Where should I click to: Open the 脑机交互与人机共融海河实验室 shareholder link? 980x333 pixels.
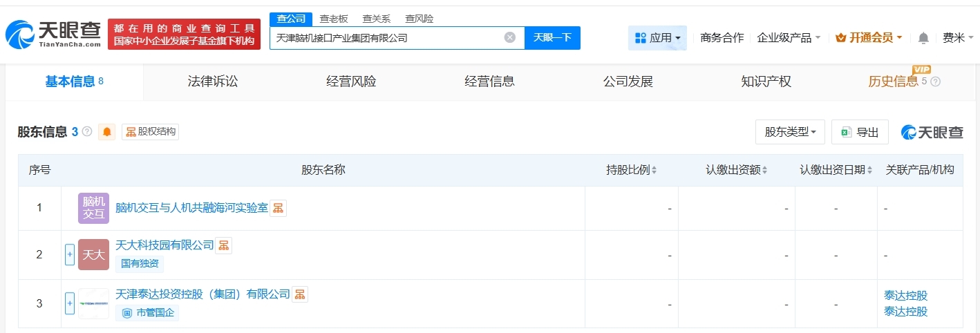(191, 208)
